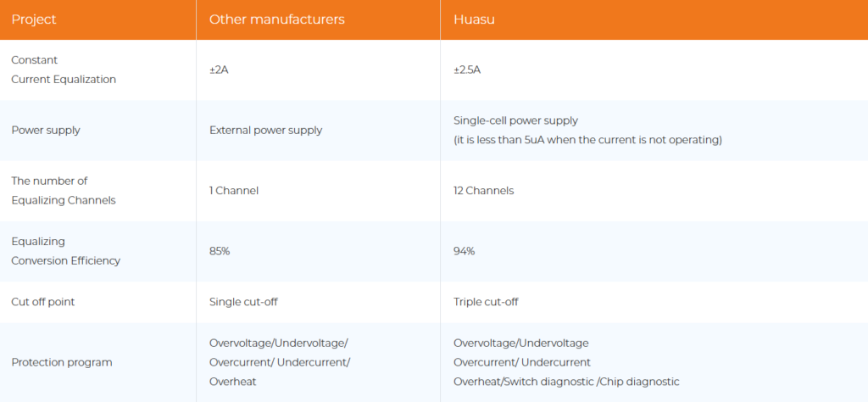Image resolution: width=868 pixels, height=402 pixels.
Task: Select the "Constant Current Equalization" row label
Action: point(64,70)
